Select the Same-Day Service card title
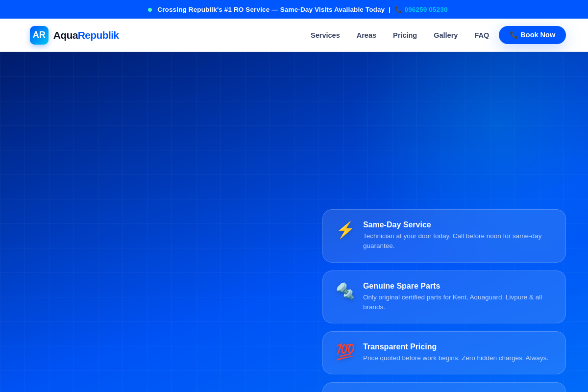588x392 pixels. [x=397, y=224]
